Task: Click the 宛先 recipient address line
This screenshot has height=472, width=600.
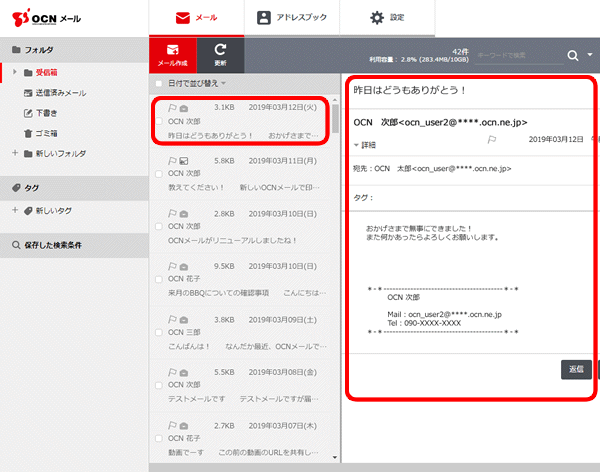Action: click(432, 168)
